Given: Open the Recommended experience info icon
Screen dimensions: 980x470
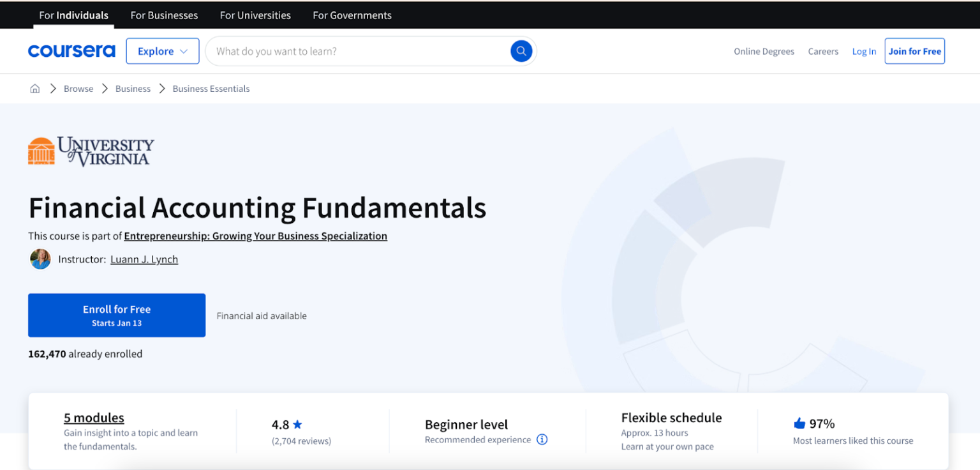Looking at the screenshot, I should click(542, 439).
